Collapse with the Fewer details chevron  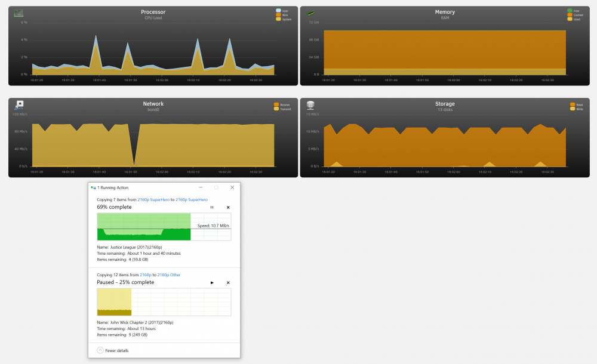coord(100,350)
